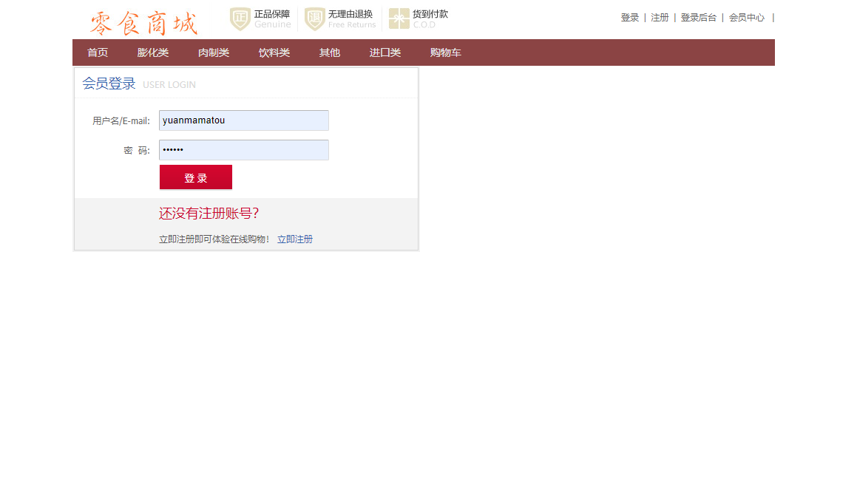
Task: Open 登录后台 from the top links
Action: coord(698,17)
